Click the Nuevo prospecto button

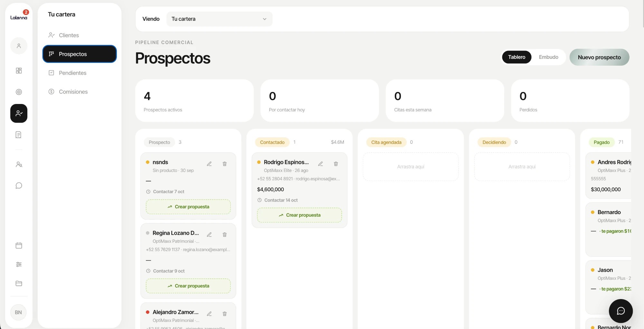(599, 57)
